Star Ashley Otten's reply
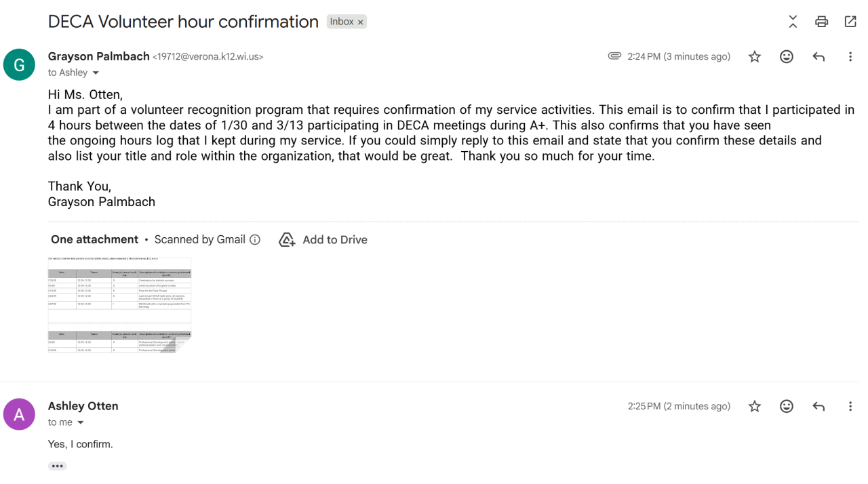Image resolution: width=868 pixels, height=484 pixels. [x=755, y=407]
